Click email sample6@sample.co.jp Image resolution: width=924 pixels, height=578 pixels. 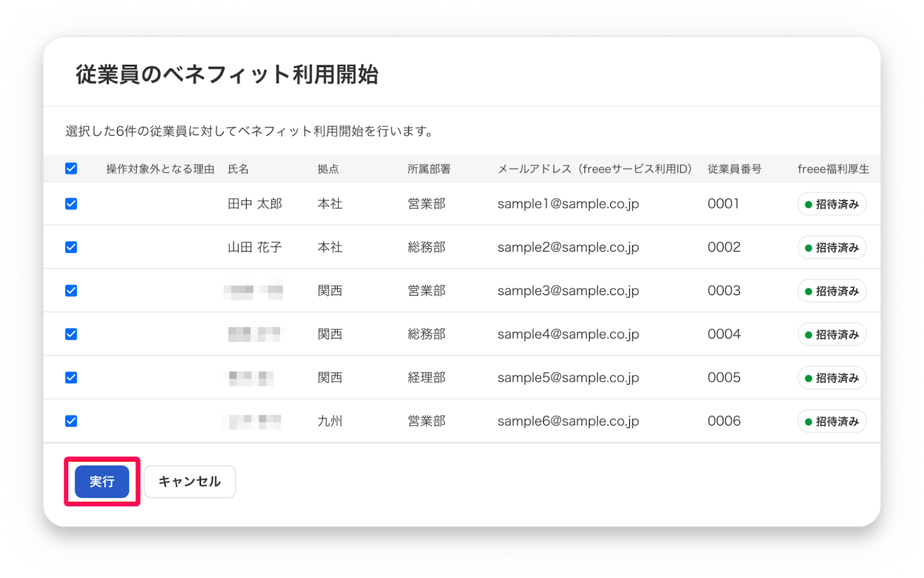coord(568,421)
